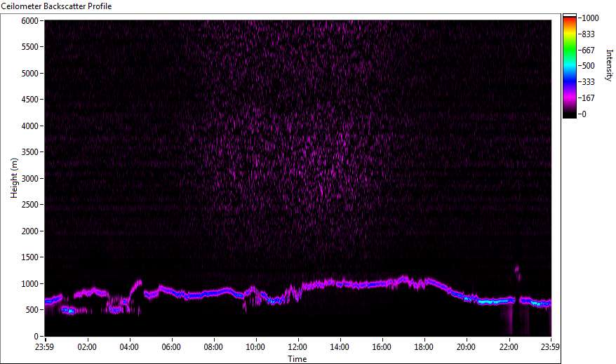Click the 12:00 time axis label

click(x=297, y=347)
